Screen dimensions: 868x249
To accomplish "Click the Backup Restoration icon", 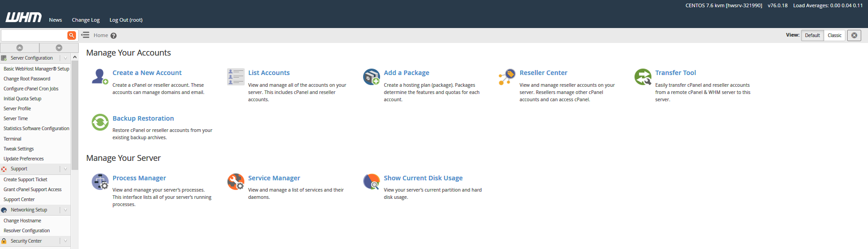I will click(x=100, y=122).
